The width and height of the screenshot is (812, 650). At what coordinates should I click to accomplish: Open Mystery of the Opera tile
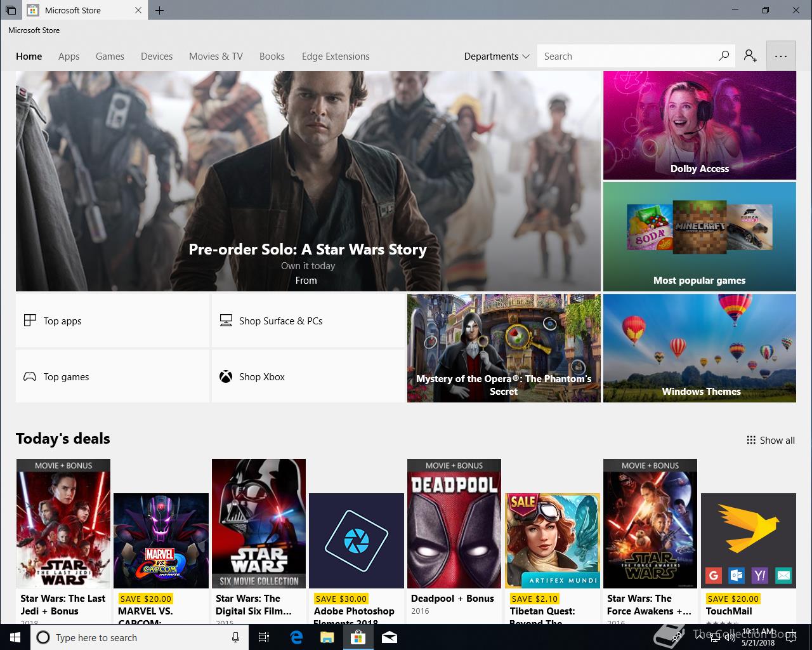pyautogui.click(x=504, y=348)
